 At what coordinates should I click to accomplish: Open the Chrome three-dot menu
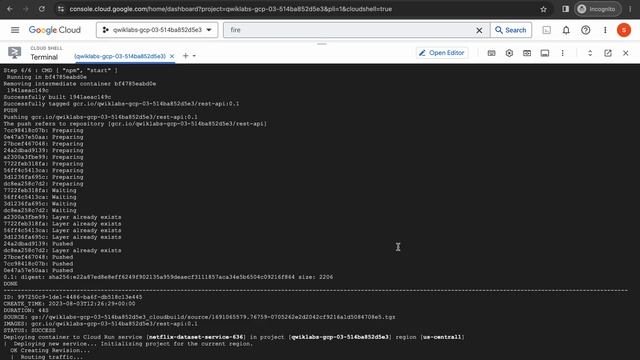tap(631, 9)
